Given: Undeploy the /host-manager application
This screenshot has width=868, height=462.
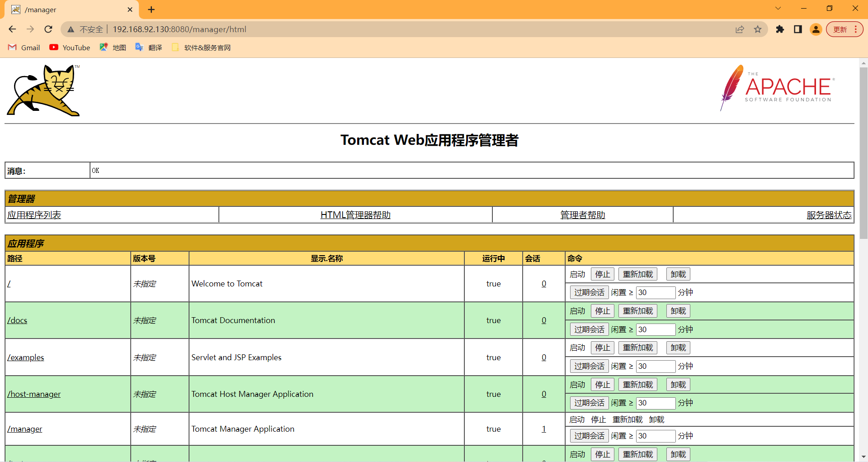Looking at the screenshot, I should (x=678, y=385).
